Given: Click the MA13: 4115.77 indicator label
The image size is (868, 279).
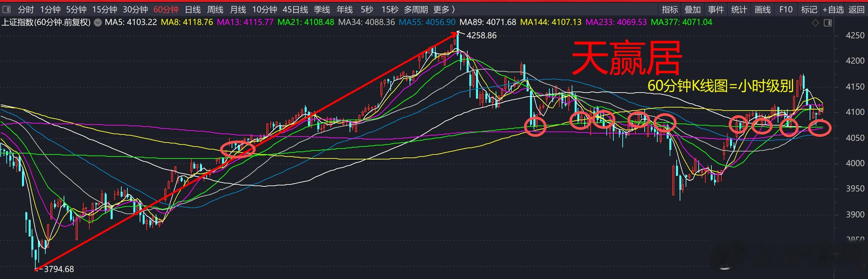Looking at the screenshot, I should (245, 23).
